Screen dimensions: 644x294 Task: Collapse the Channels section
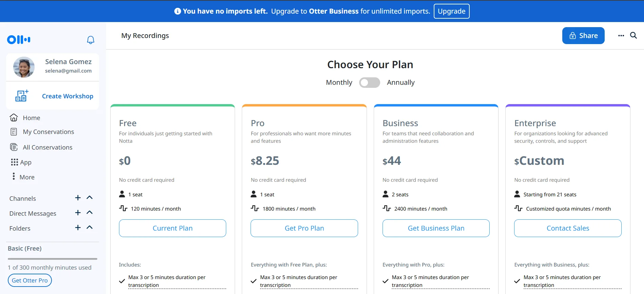(x=90, y=198)
